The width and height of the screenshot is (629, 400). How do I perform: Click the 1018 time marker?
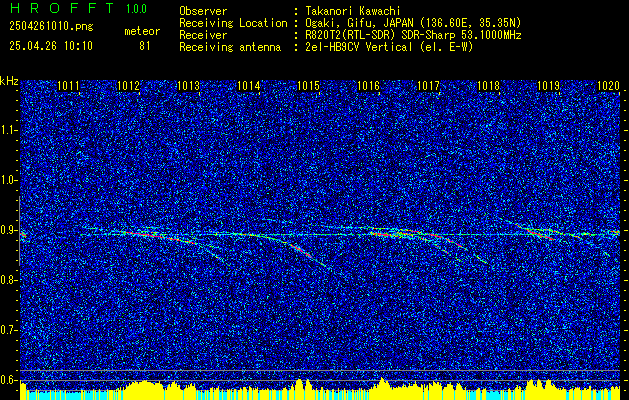(489, 86)
